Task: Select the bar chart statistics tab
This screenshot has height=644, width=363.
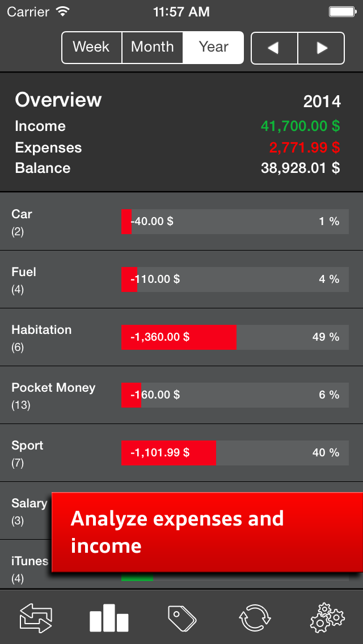Action: tap(109, 618)
